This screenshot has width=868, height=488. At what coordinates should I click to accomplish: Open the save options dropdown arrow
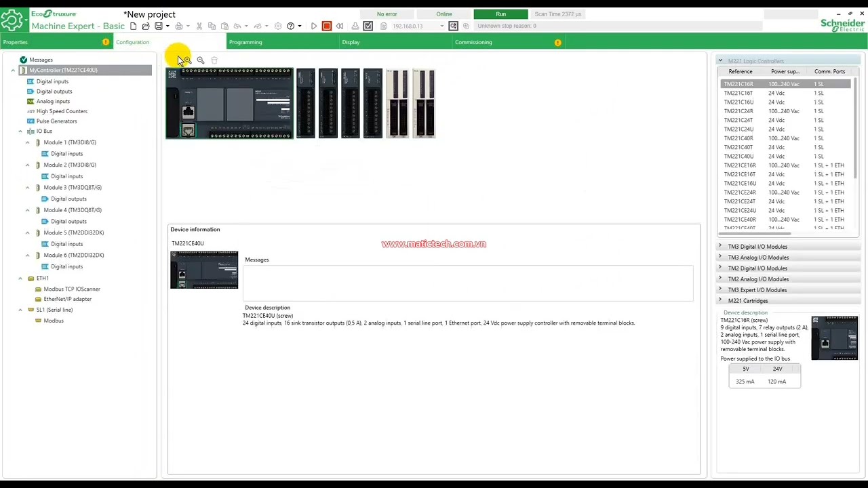[167, 26]
